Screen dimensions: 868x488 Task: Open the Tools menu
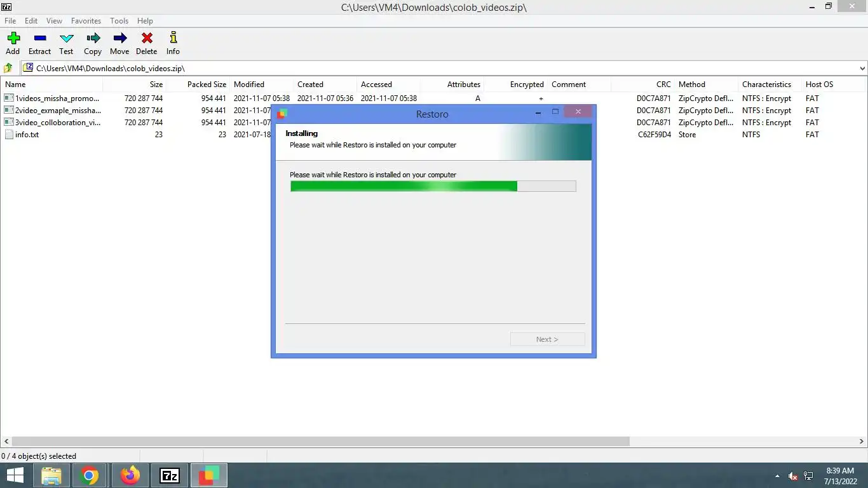pyautogui.click(x=119, y=21)
